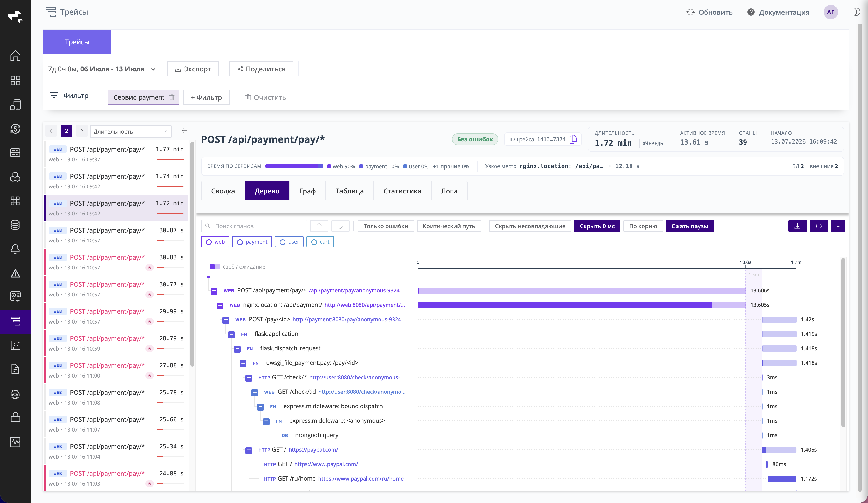Image resolution: width=868 pixels, height=503 pixels.
Task: Toggle the payment service filter chip
Action: [252, 242]
